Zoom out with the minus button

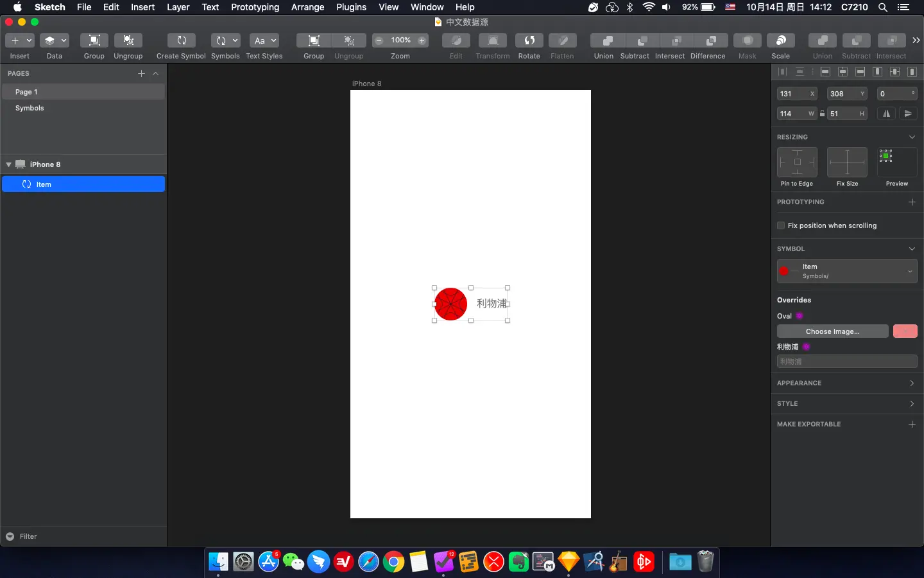[379, 40]
